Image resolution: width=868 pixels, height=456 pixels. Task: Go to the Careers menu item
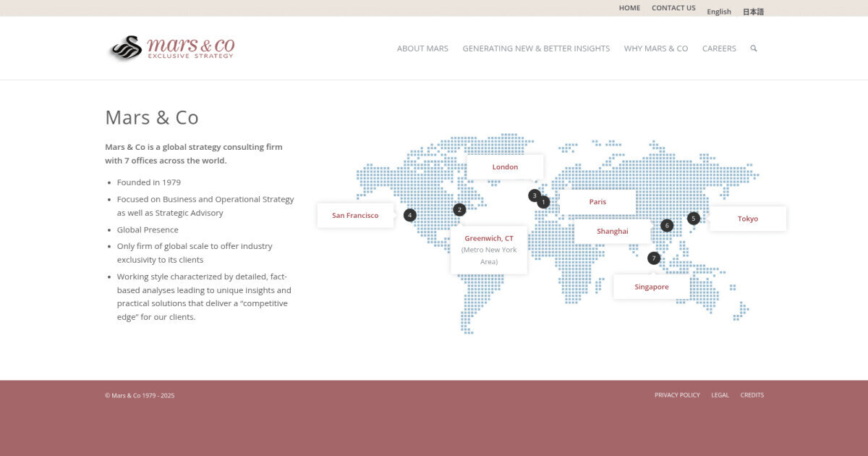pyautogui.click(x=719, y=48)
